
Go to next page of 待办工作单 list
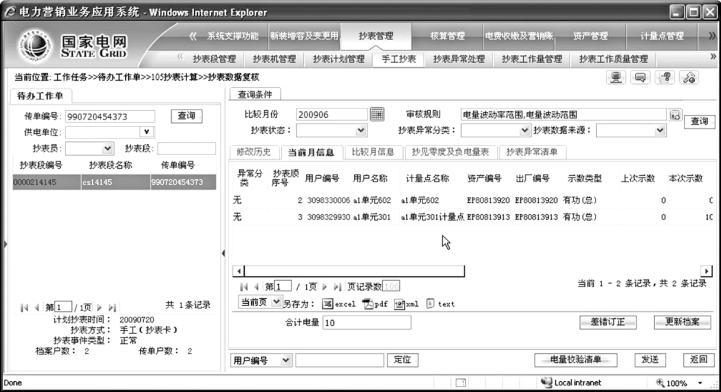click(99, 307)
